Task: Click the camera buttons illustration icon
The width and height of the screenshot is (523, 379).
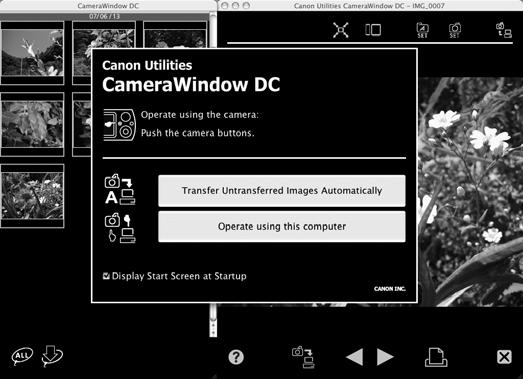Action: [x=119, y=125]
